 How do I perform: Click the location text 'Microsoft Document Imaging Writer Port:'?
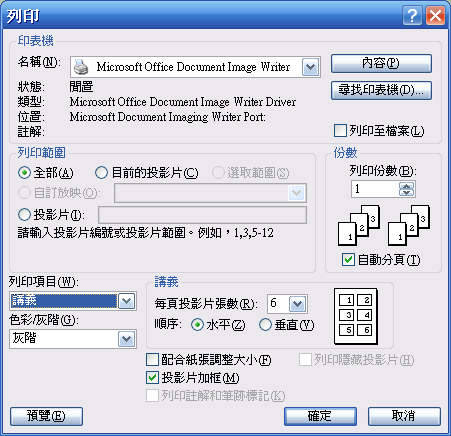pos(168,117)
